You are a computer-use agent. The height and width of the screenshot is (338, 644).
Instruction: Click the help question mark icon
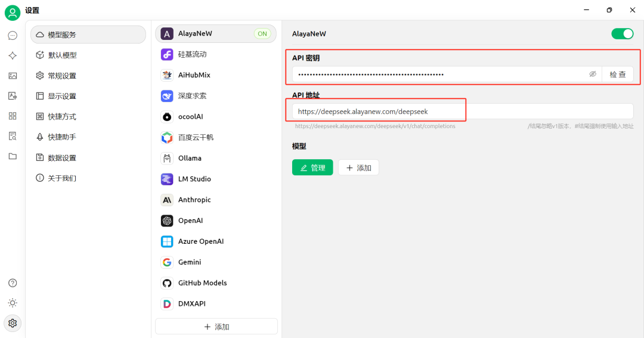13,283
